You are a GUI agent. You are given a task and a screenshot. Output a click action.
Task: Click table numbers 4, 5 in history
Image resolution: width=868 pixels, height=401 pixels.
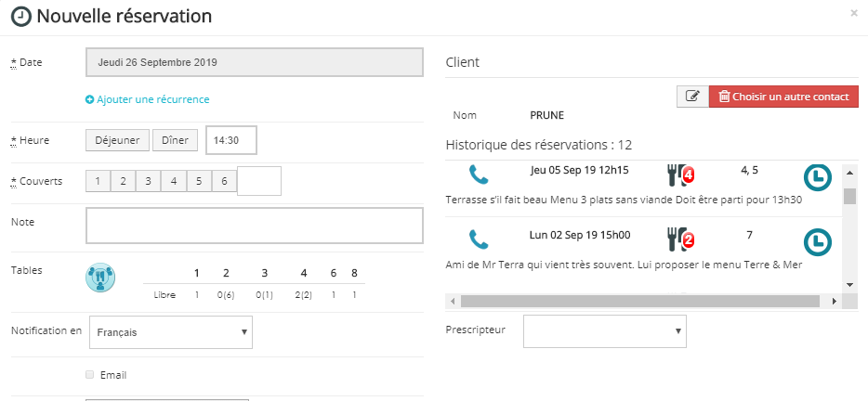click(x=749, y=171)
